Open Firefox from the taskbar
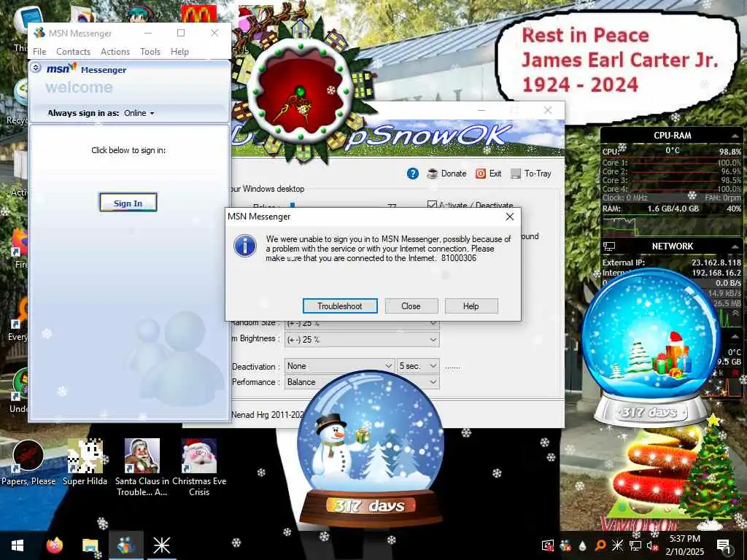This screenshot has width=747, height=560. (54, 545)
